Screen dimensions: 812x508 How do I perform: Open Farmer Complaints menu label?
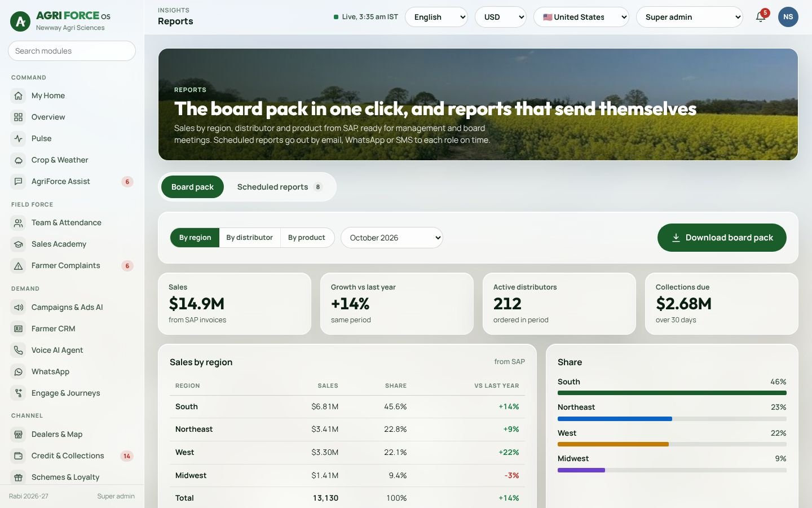point(66,266)
